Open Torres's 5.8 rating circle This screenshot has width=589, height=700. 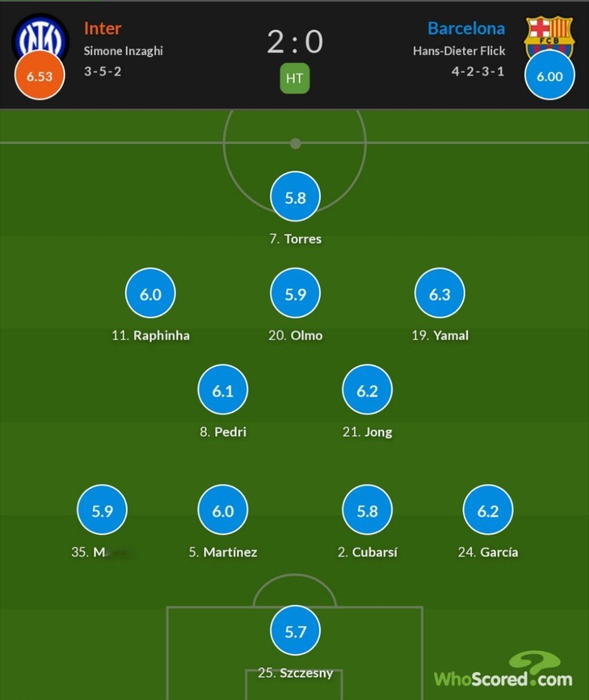click(x=295, y=197)
